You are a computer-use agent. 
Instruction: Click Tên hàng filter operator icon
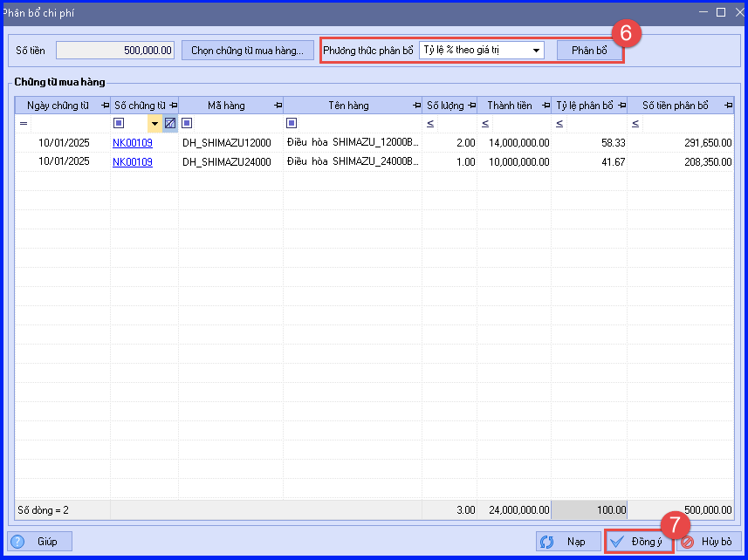pyautogui.click(x=292, y=124)
